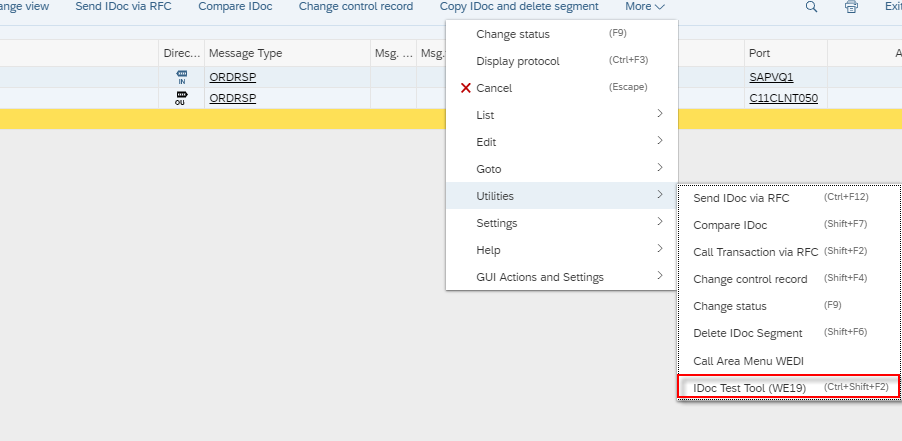Select Delete IDoc Segment menu item
This screenshot has height=441, width=902.
pyautogui.click(x=748, y=333)
